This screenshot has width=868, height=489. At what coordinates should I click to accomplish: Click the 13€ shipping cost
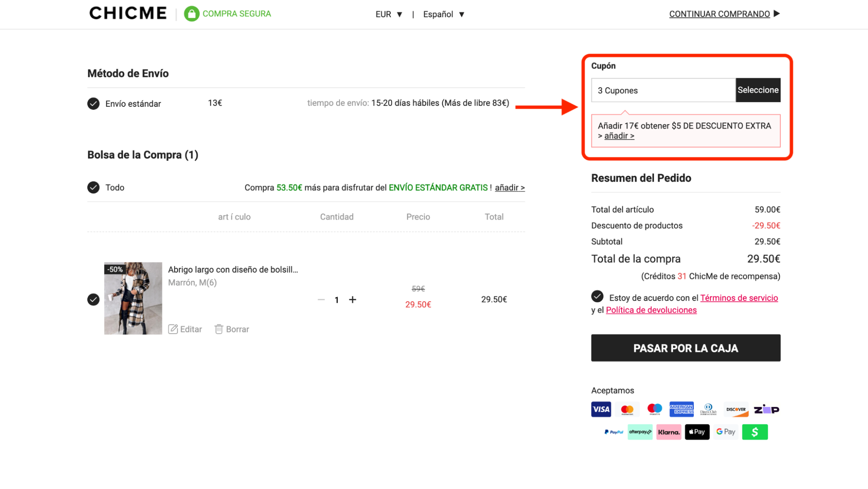click(215, 103)
